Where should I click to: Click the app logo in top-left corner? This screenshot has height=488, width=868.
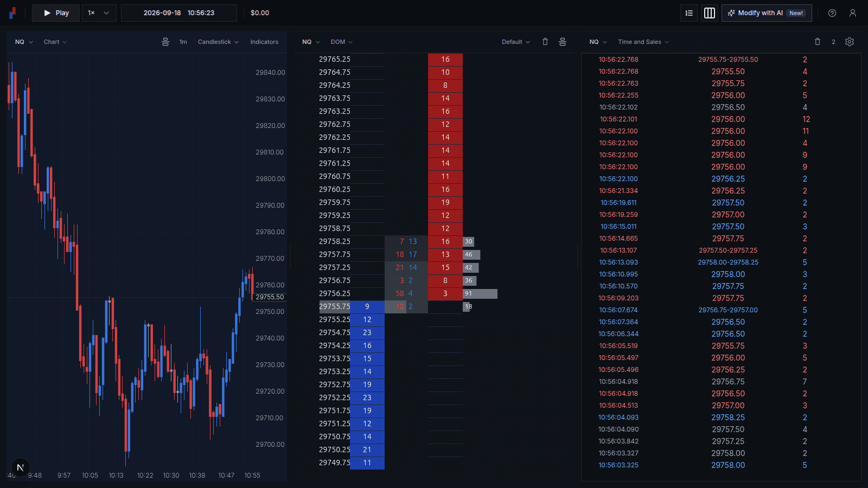12,13
